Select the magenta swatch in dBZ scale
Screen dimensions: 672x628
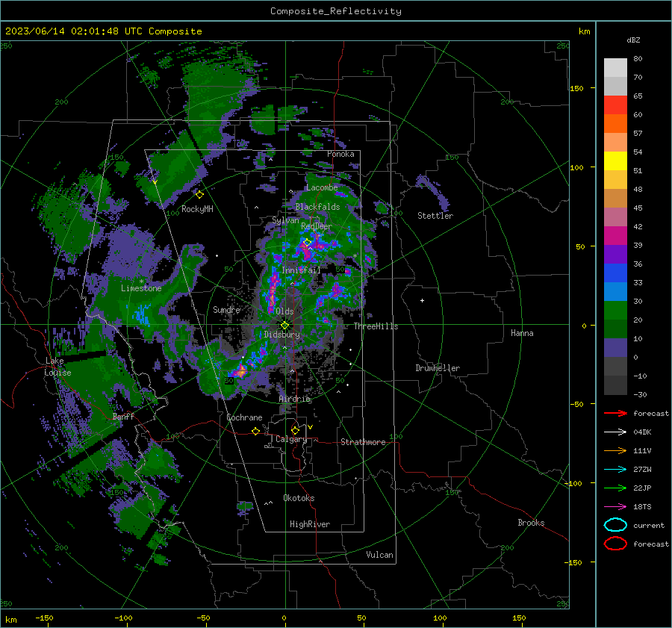point(615,235)
